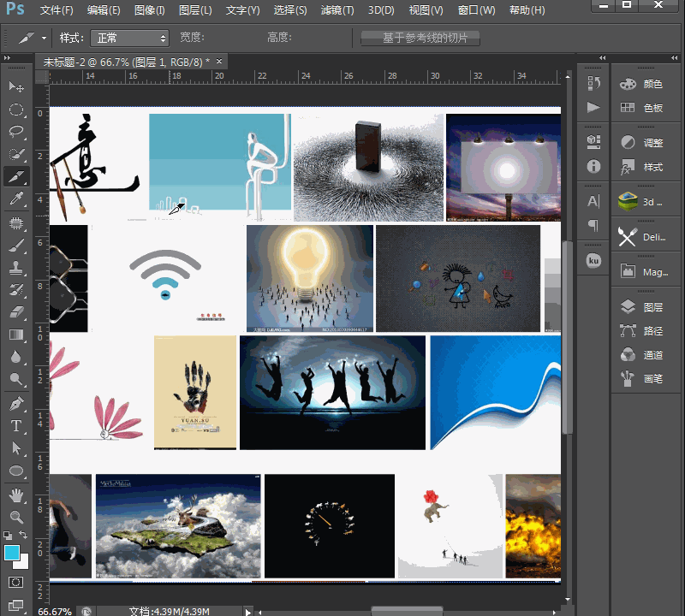Select the Elliptical Marquee tool
Viewport: 685px width, 616px height.
click(x=16, y=110)
